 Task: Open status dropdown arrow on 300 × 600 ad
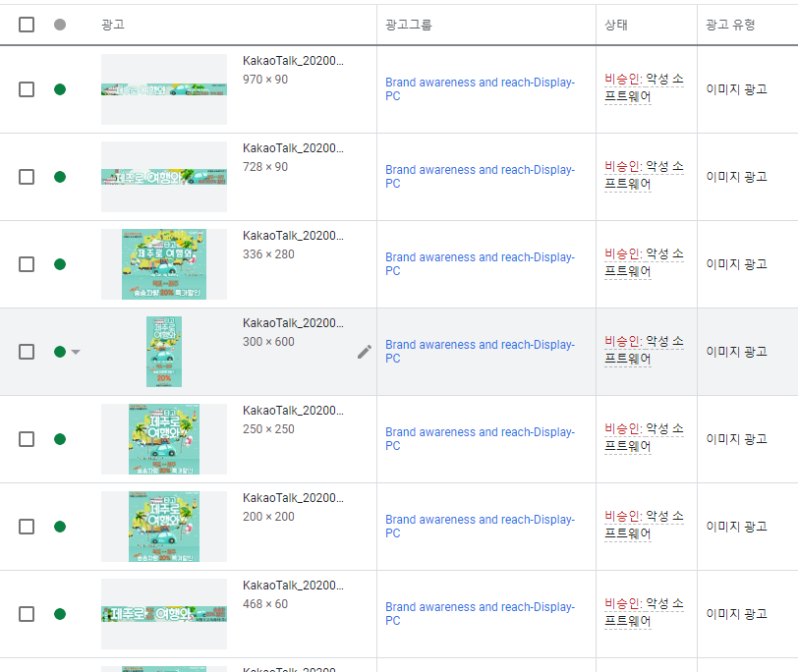[x=76, y=352]
